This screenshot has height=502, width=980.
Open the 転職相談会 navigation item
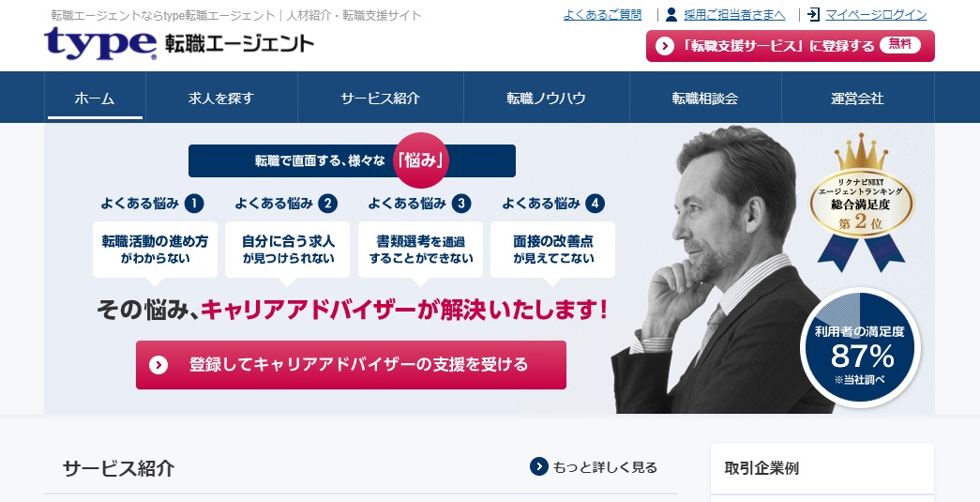[705, 98]
